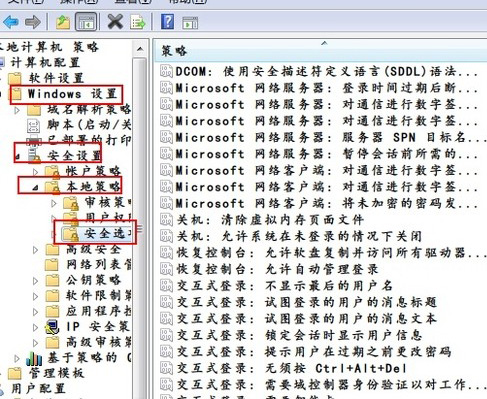The width and height of the screenshot is (487, 399).
Task: Toggle the show/hide console tree button
Action: pyautogui.click(x=86, y=22)
